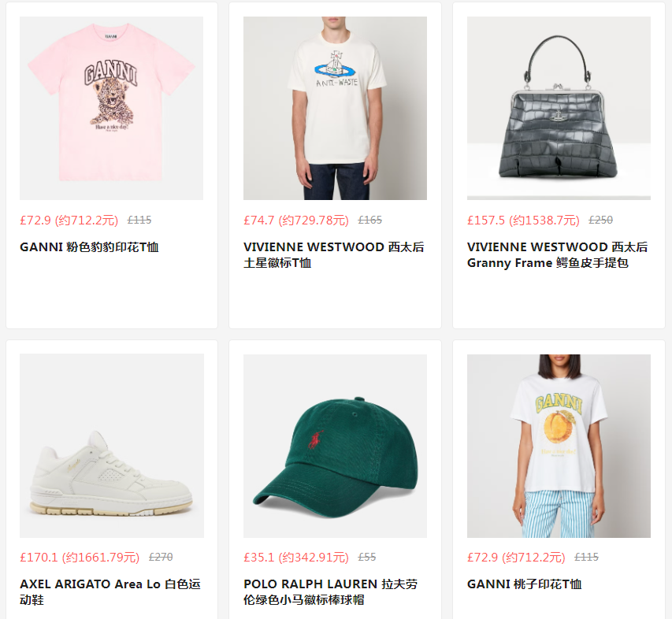Viewport: 672px width, 619px height.
Task: Click the £157.5 (约1538.7元) handbag price
Action: coord(523,221)
